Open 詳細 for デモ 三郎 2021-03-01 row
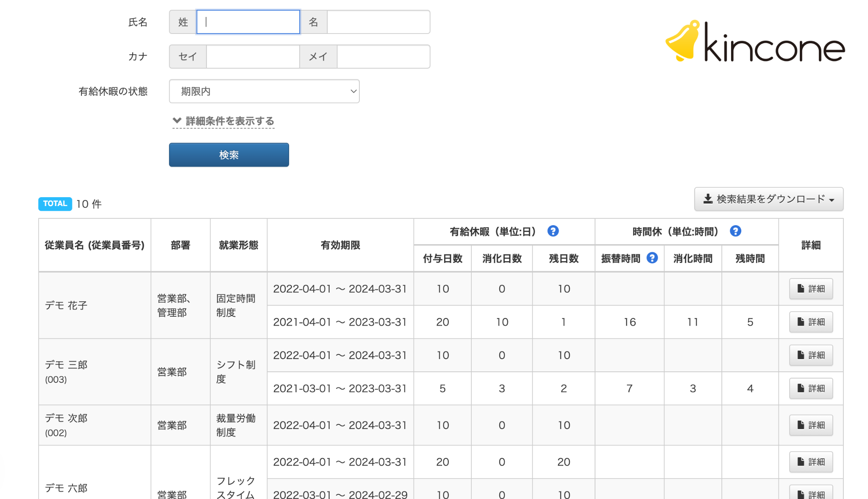Screen dimensions: 868x499 coord(810,388)
